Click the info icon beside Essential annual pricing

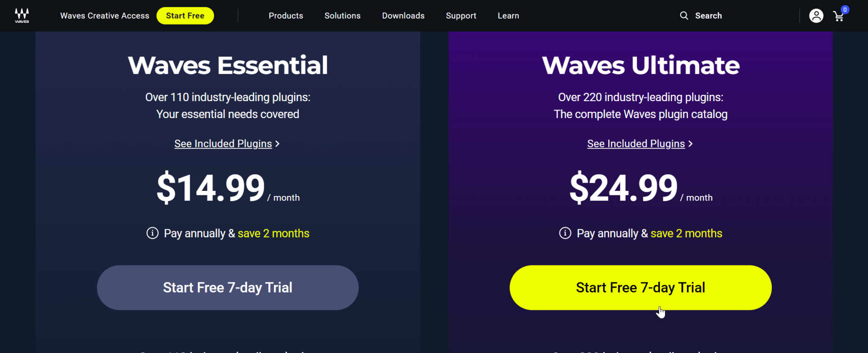[152, 233]
